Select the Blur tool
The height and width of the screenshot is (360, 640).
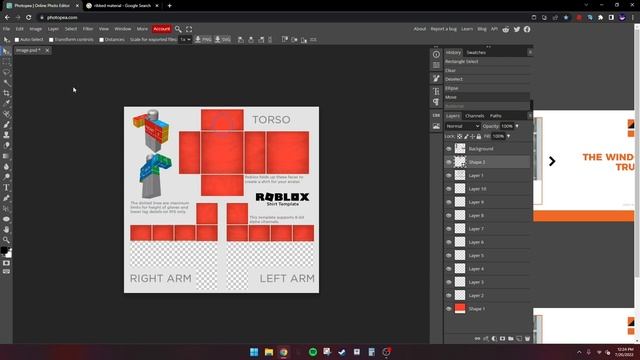pyautogui.click(x=6, y=167)
